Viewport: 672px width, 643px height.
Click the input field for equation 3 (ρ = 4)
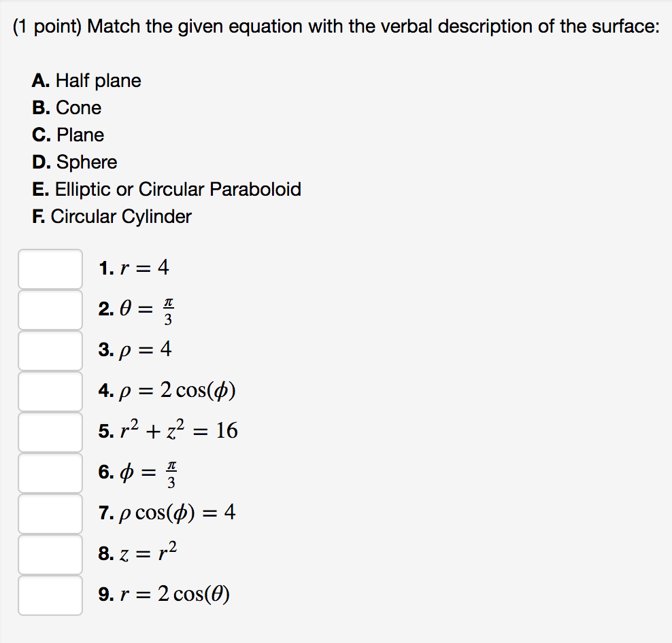[x=50, y=351]
